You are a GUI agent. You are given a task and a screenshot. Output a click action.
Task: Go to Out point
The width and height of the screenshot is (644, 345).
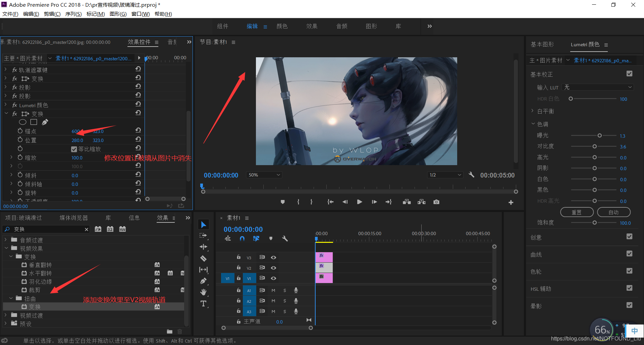pos(389,202)
